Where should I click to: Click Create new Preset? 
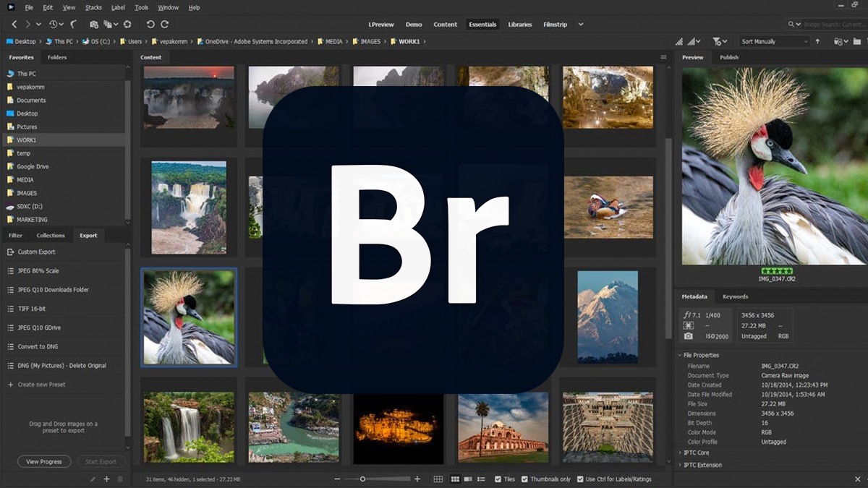[x=41, y=385]
